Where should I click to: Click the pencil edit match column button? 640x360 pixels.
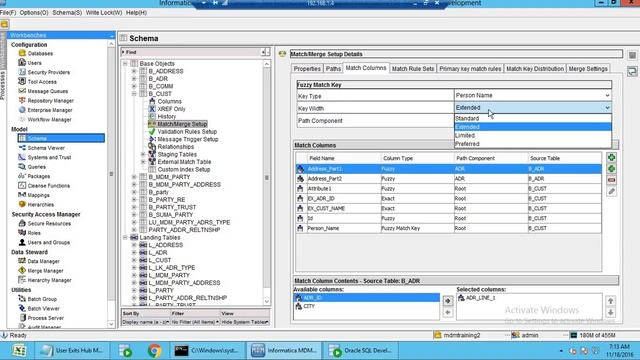611,191
